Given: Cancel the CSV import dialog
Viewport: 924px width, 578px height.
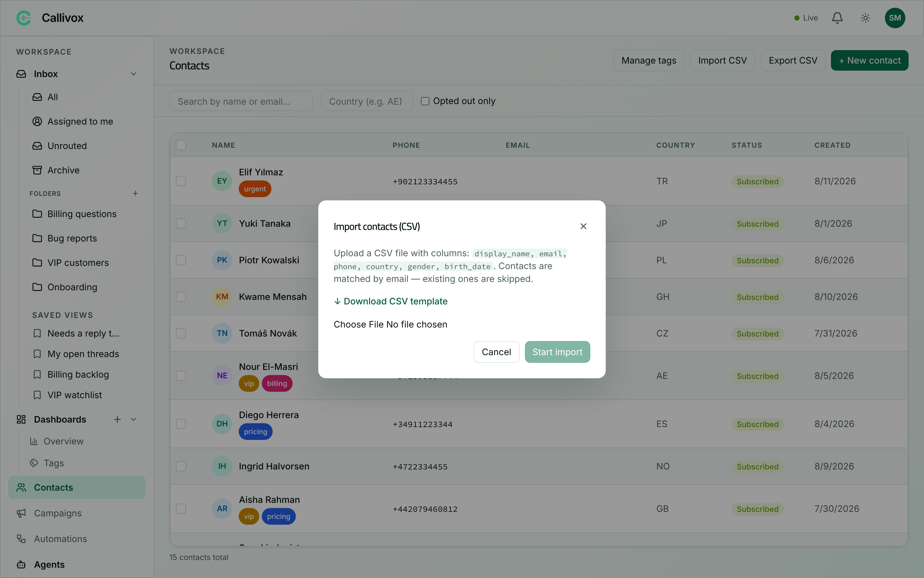Looking at the screenshot, I should point(496,352).
